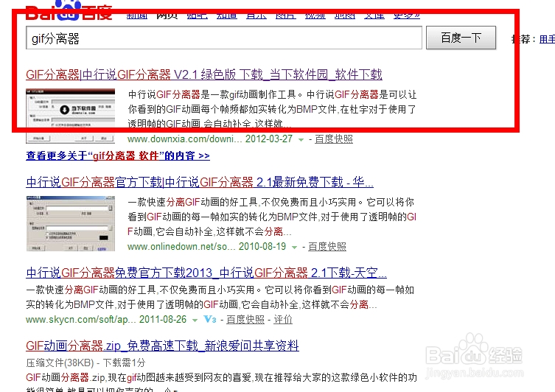Open 百度快照 for the downxia.com result
This screenshot has height=392, width=555.
(334, 139)
